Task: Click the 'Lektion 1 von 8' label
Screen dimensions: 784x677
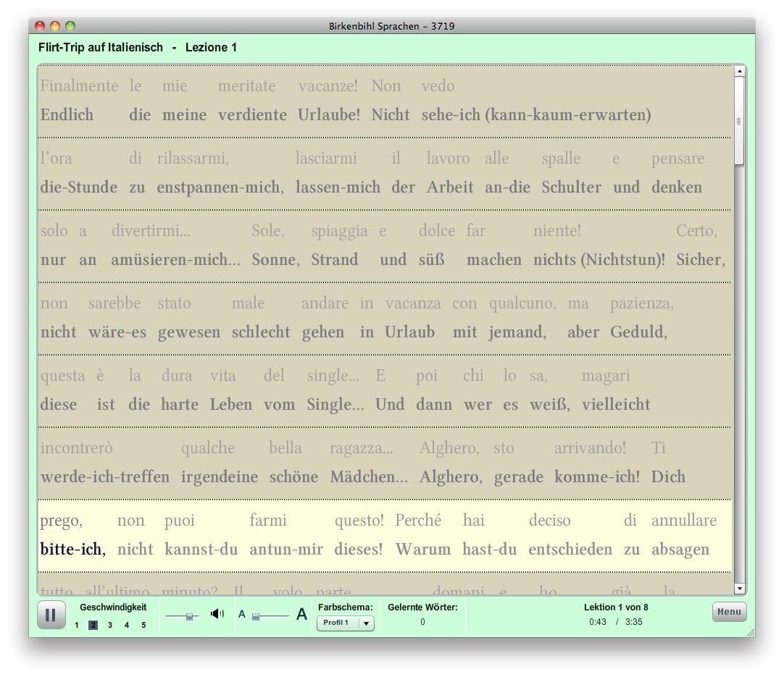Action: (x=616, y=607)
